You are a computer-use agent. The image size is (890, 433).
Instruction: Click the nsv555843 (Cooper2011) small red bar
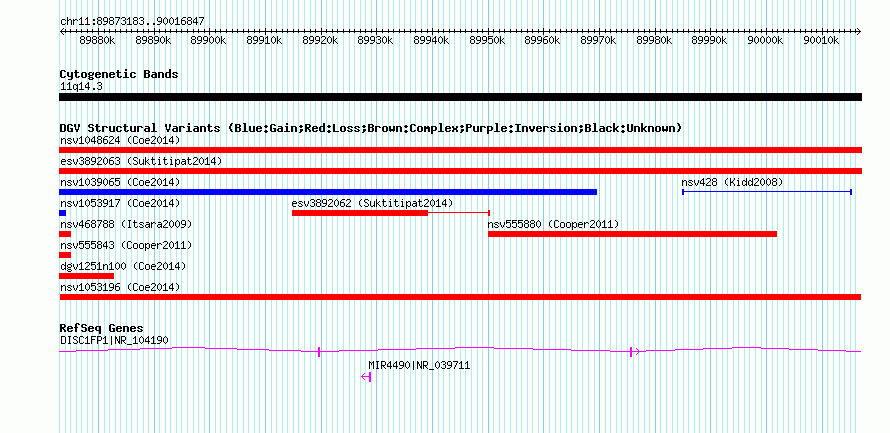pyautogui.click(x=65, y=255)
